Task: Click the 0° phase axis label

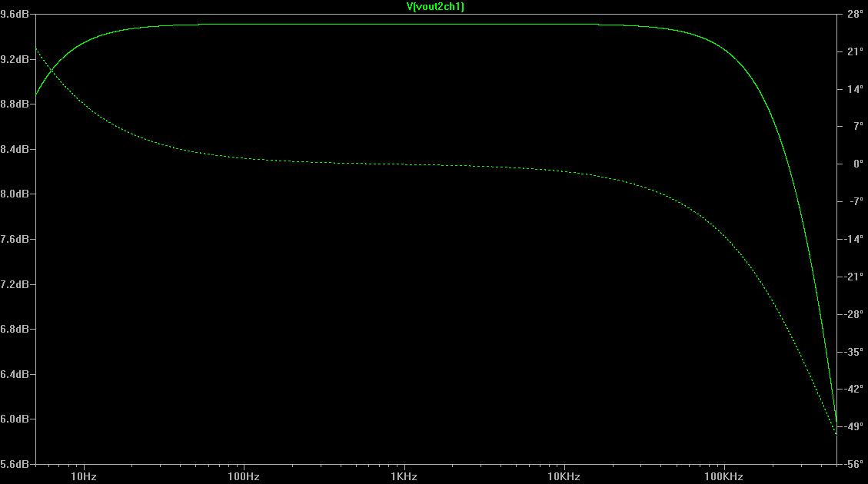Action: coord(858,164)
